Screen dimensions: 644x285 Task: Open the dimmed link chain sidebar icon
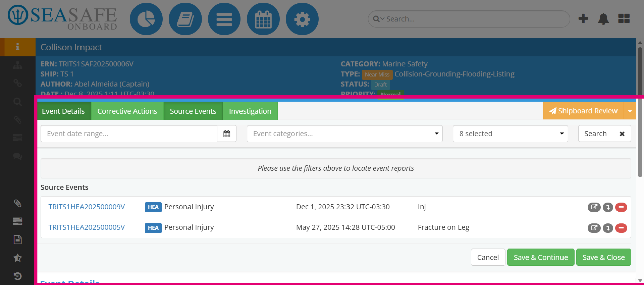tap(18, 83)
